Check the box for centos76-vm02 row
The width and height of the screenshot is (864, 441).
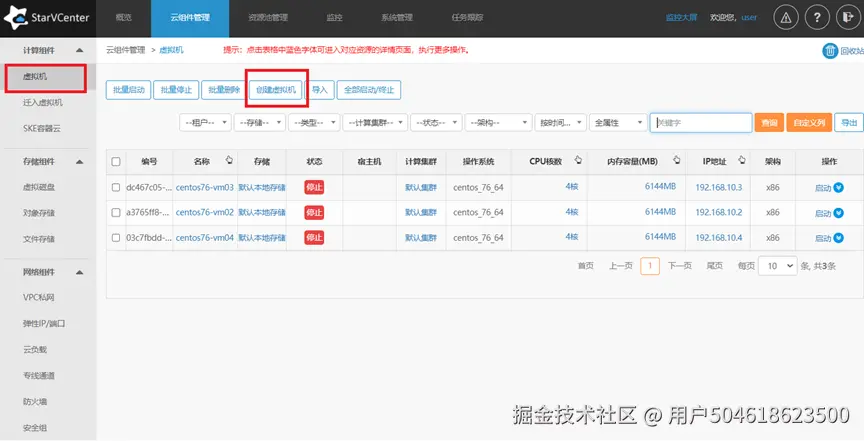tap(116, 212)
